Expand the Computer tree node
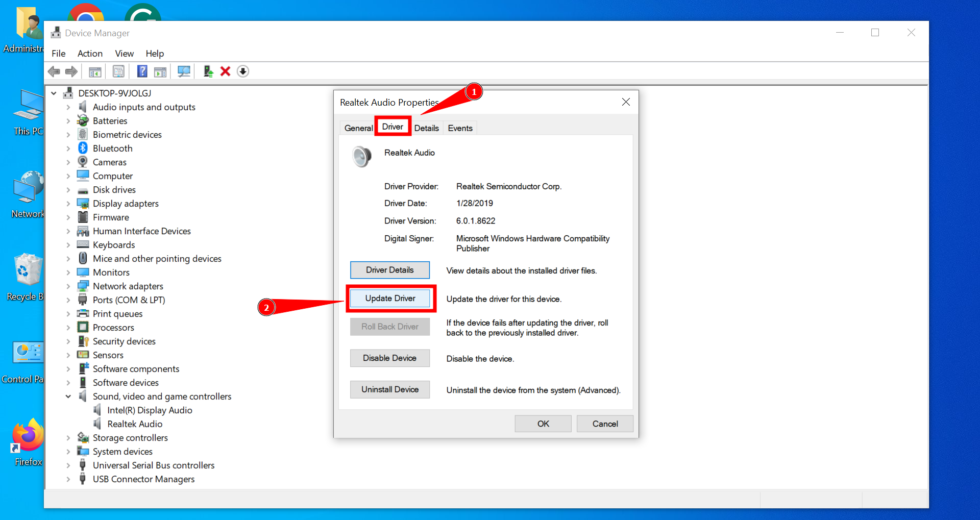The image size is (980, 520). [x=68, y=176]
